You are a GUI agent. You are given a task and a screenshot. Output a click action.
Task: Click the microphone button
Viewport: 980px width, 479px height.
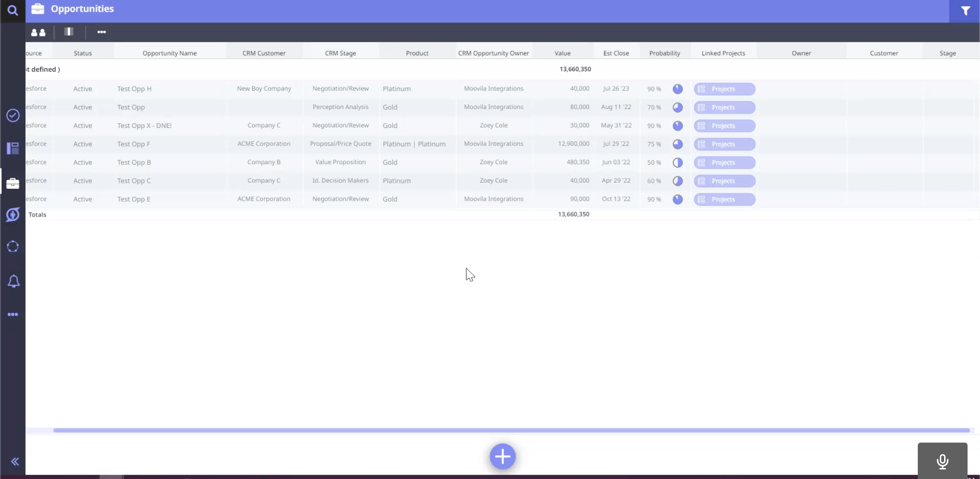pos(942,461)
